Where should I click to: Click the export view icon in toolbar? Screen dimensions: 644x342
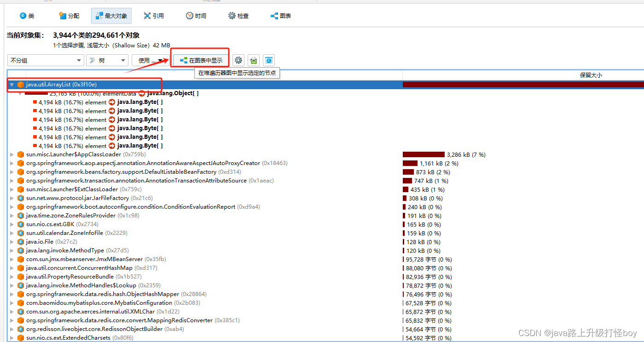click(x=254, y=60)
